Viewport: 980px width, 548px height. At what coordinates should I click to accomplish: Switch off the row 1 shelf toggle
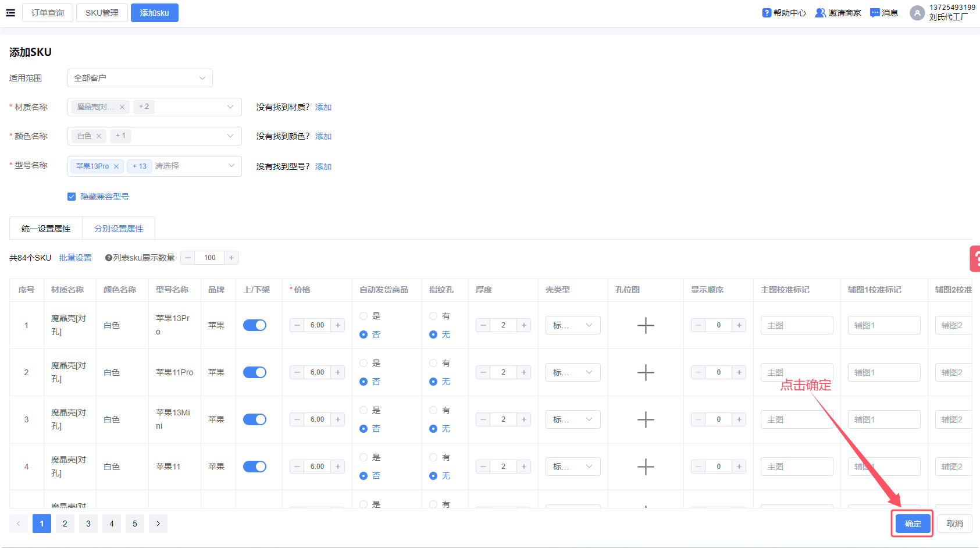[255, 325]
